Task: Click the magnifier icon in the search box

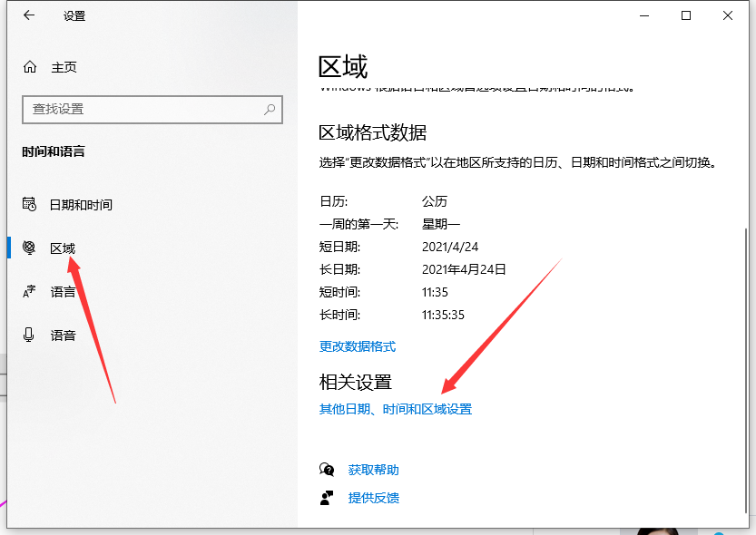Action: coord(270,109)
